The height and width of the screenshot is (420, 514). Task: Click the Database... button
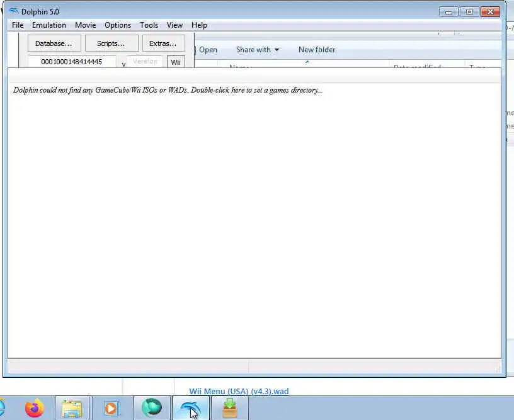(54, 43)
